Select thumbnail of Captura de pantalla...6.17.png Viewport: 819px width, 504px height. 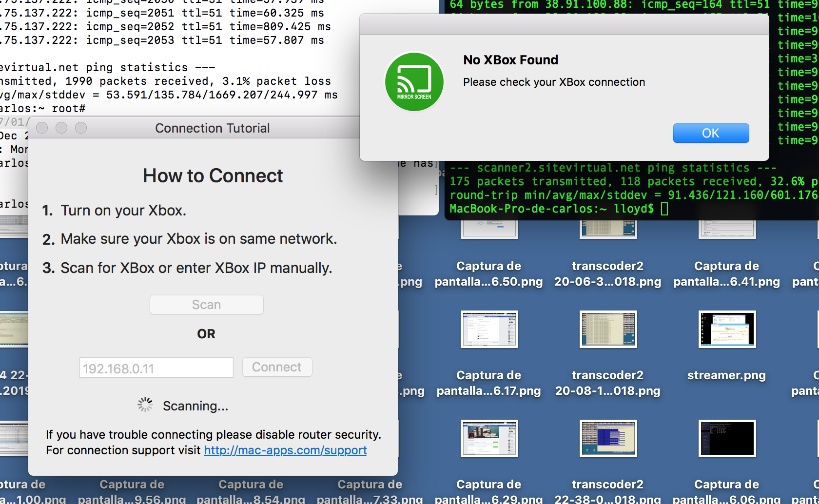489,329
